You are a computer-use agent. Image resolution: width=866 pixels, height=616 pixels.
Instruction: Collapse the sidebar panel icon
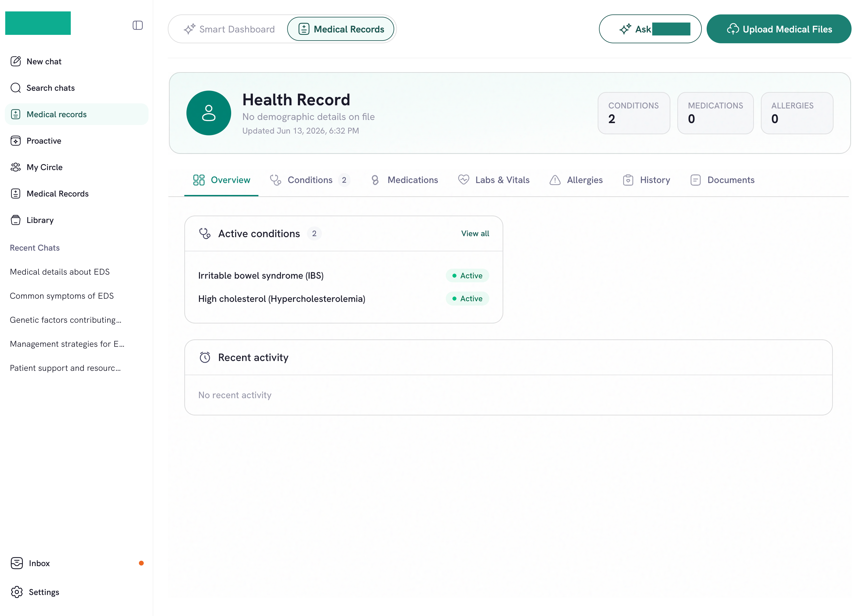[137, 25]
